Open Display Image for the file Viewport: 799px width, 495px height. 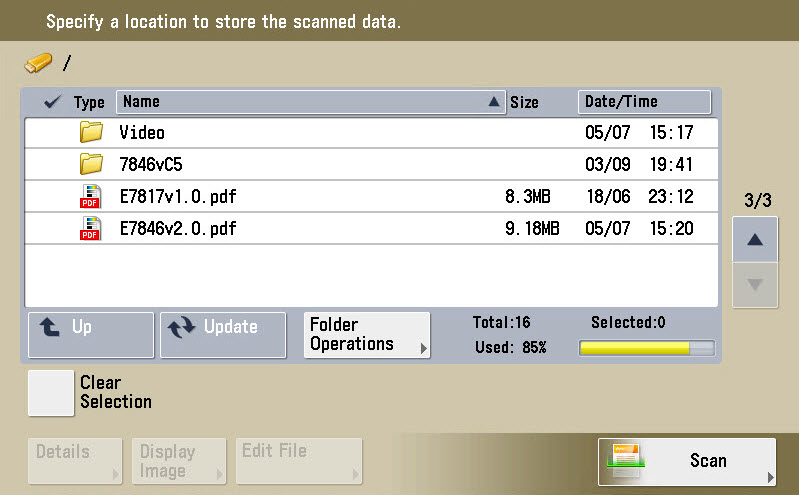pyautogui.click(x=178, y=461)
